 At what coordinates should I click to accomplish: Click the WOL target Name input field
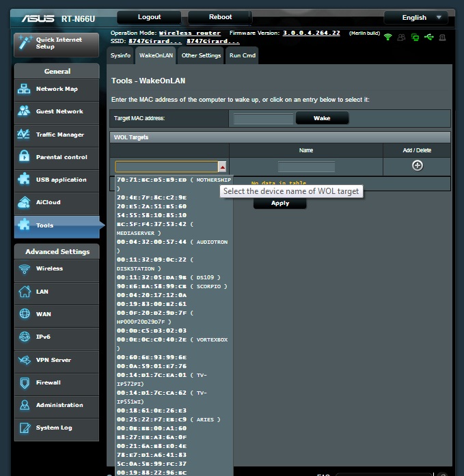[306, 167]
